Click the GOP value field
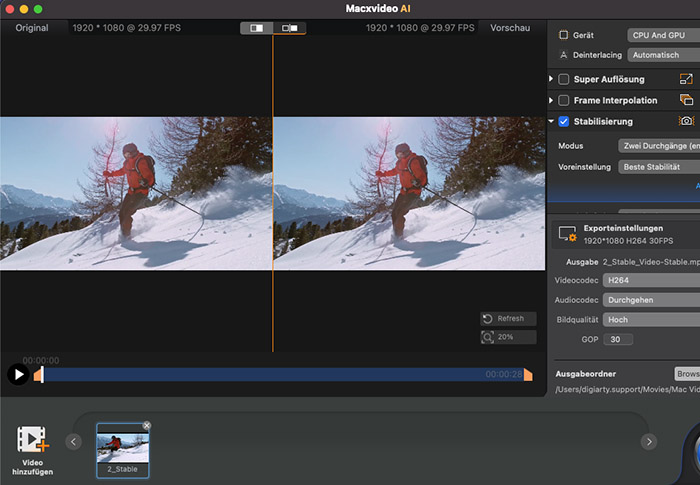Image resolution: width=700 pixels, height=485 pixels. pos(618,339)
